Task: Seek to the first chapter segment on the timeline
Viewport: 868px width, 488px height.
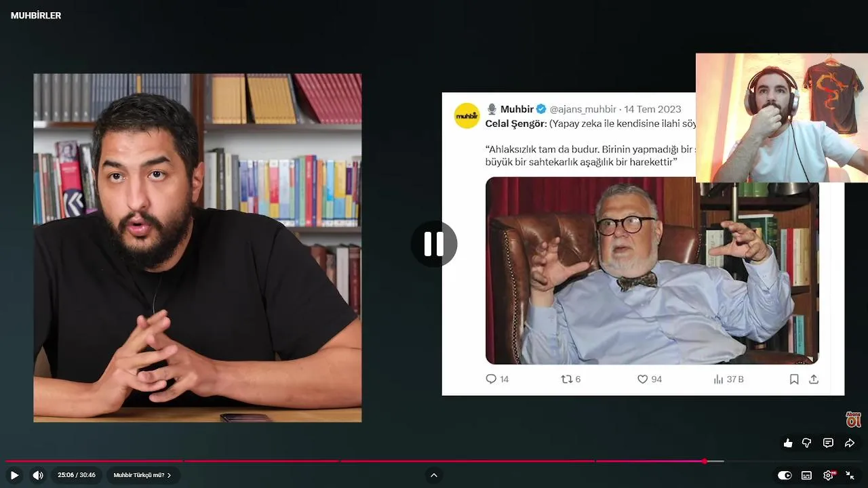Action: point(94,461)
